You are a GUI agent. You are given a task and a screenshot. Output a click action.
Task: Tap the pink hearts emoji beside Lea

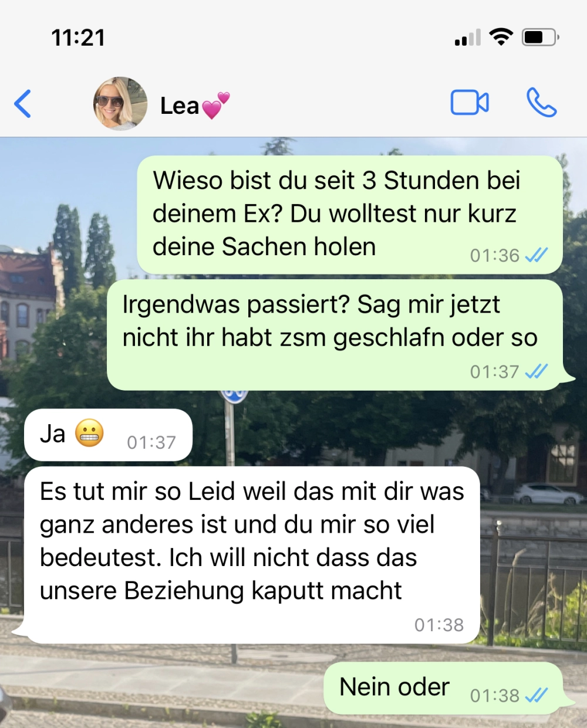215,105
